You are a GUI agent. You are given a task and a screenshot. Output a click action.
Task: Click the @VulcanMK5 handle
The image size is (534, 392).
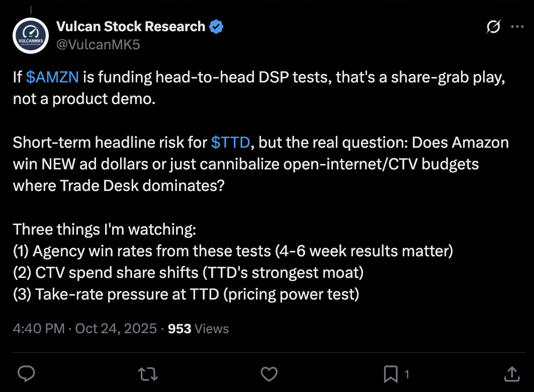coord(98,45)
